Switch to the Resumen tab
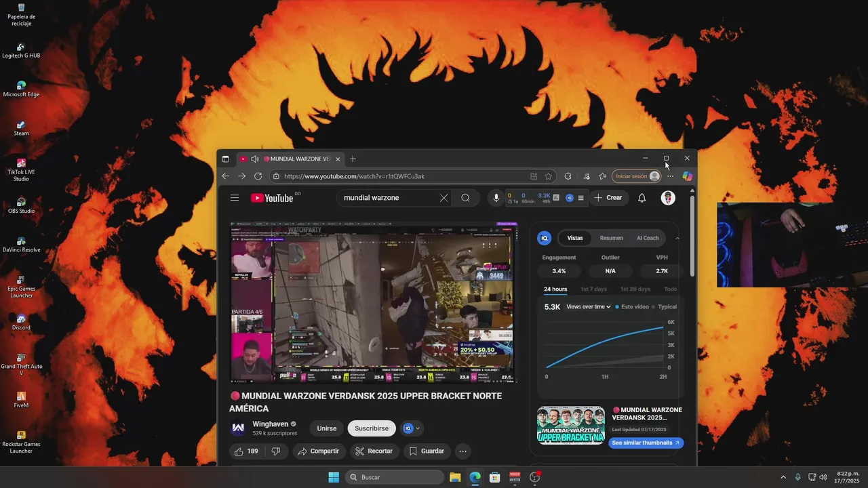Image resolution: width=868 pixels, height=488 pixels. [611, 238]
